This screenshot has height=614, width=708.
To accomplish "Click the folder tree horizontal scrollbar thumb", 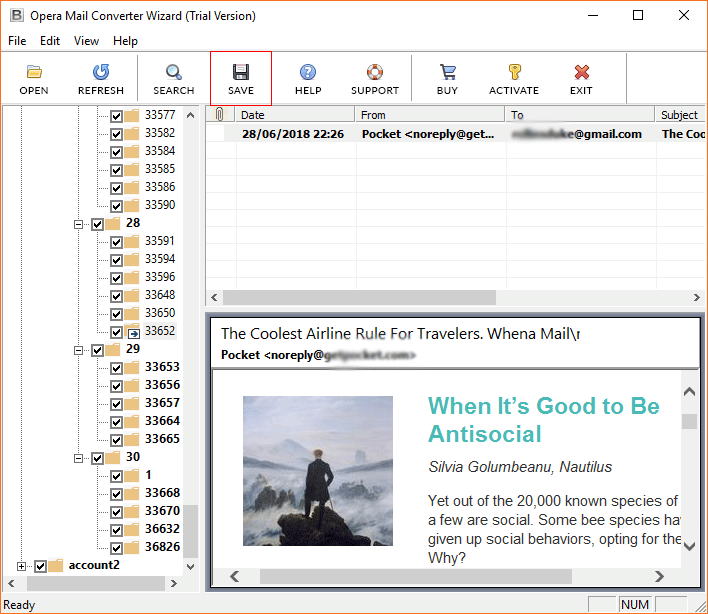I will pos(96,583).
